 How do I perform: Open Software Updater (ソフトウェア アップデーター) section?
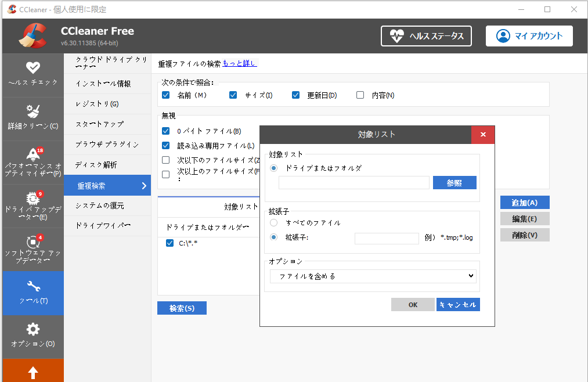[33, 249]
